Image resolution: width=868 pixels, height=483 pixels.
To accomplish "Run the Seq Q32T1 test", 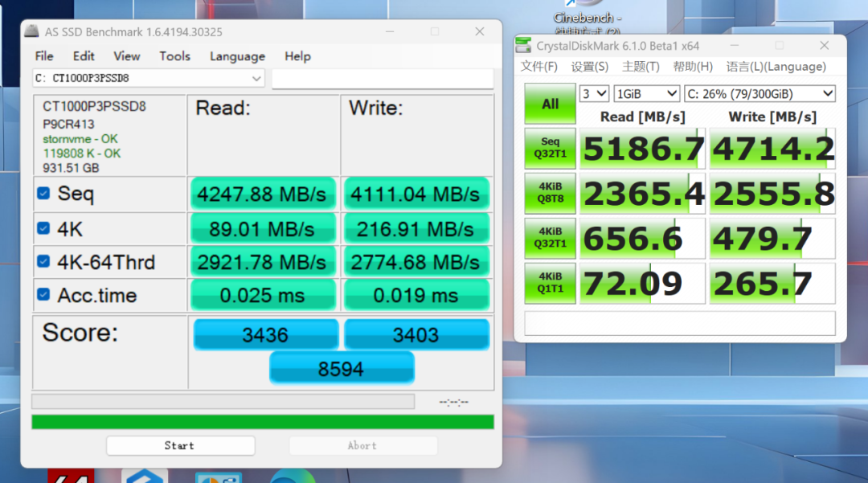I will pos(550,148).
